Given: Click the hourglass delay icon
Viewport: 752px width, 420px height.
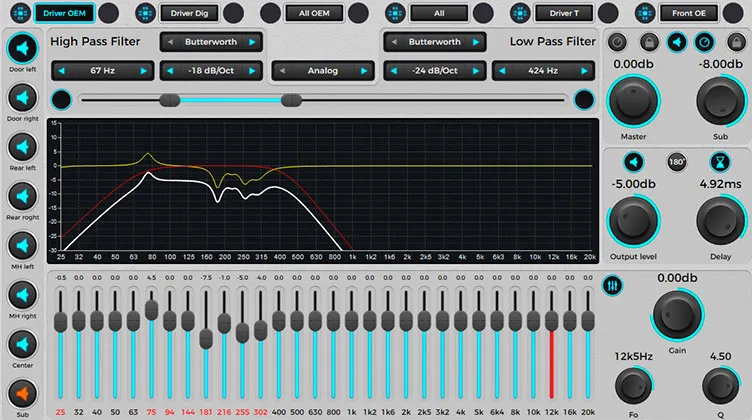Looking at the screenshot, I should point(720,163).
